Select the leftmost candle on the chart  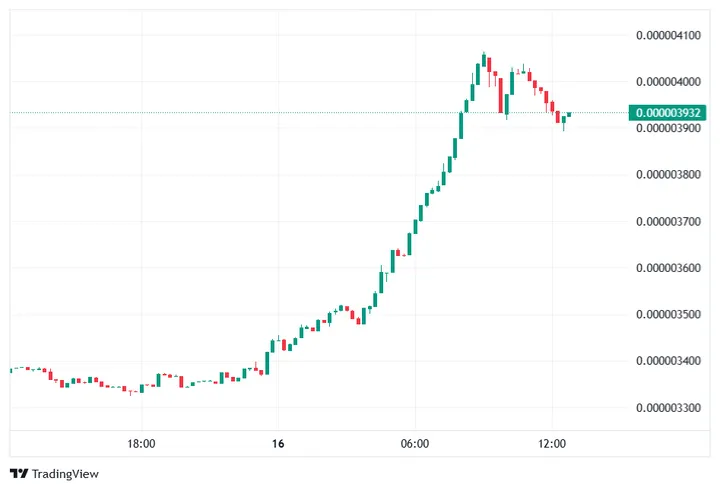[11, 370]
